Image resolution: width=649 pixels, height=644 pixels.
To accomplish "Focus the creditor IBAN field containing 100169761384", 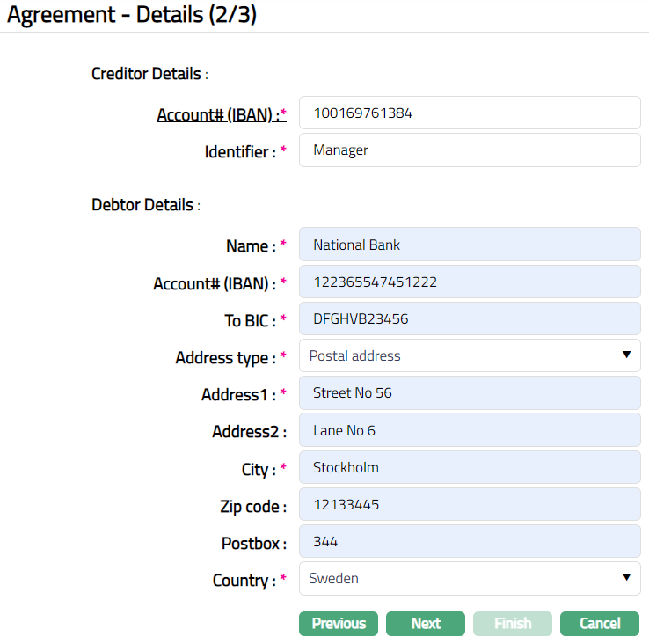I will coord(470,113).
